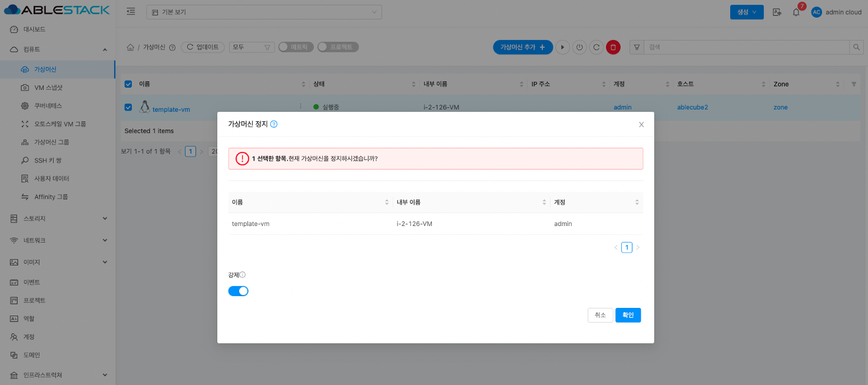
Task: Open the 기본 보기 view dropdown
Action: tap(263, 12)
